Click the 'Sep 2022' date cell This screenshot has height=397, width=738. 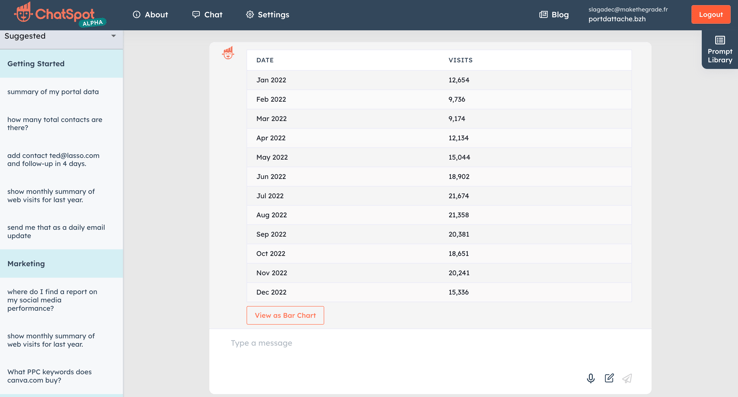click(x=271, y=234)
